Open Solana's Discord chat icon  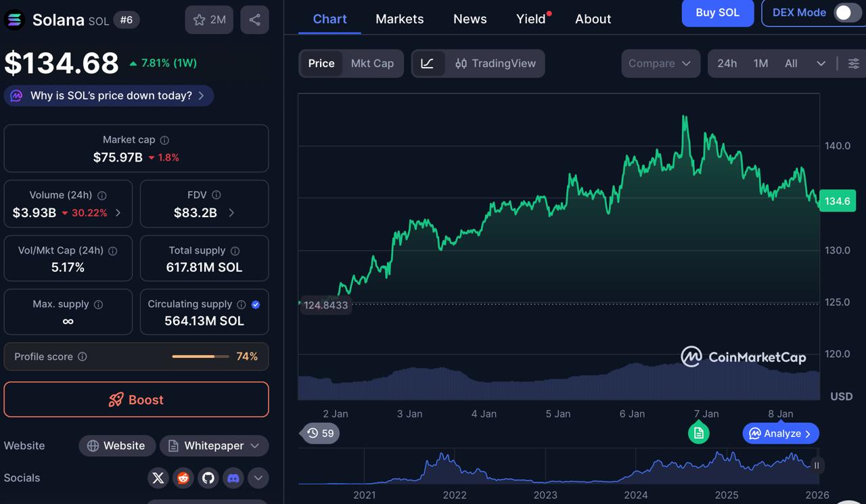(233, 478)
